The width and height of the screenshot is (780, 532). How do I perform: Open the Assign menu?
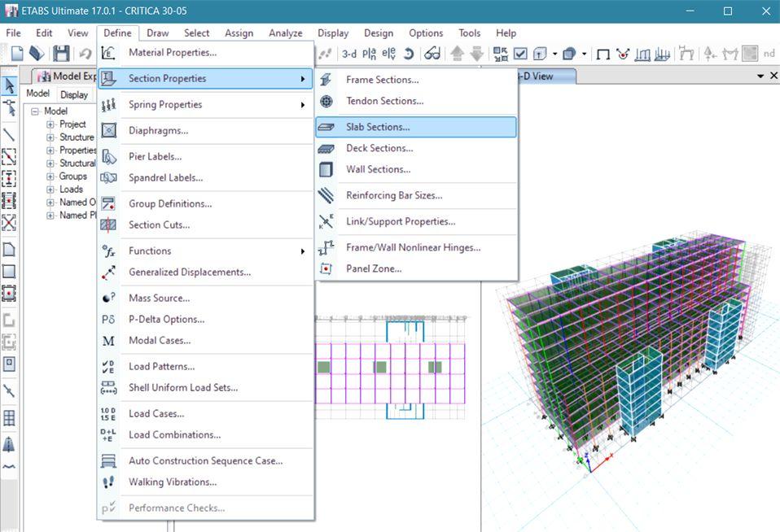(x=239, y=33)
